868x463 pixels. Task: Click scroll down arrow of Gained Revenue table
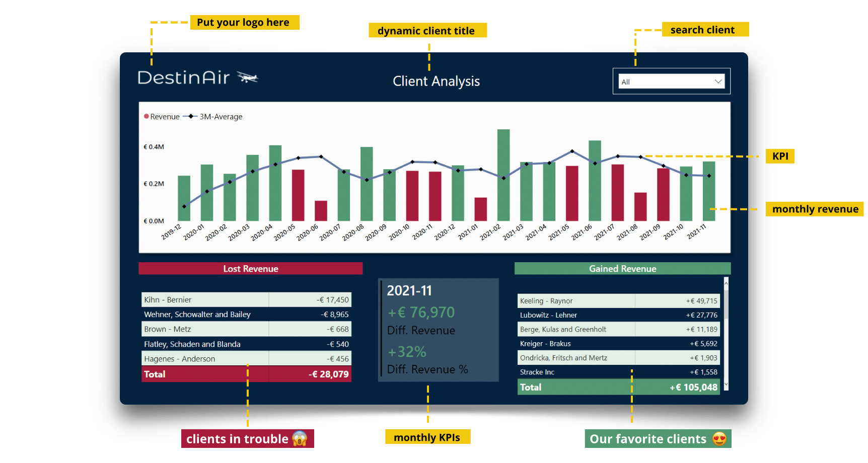coord(726,384)
